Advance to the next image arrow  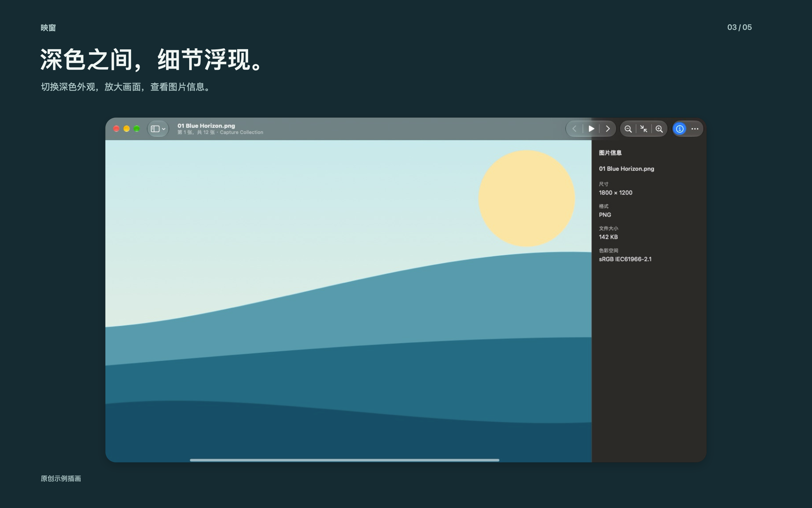608,129
